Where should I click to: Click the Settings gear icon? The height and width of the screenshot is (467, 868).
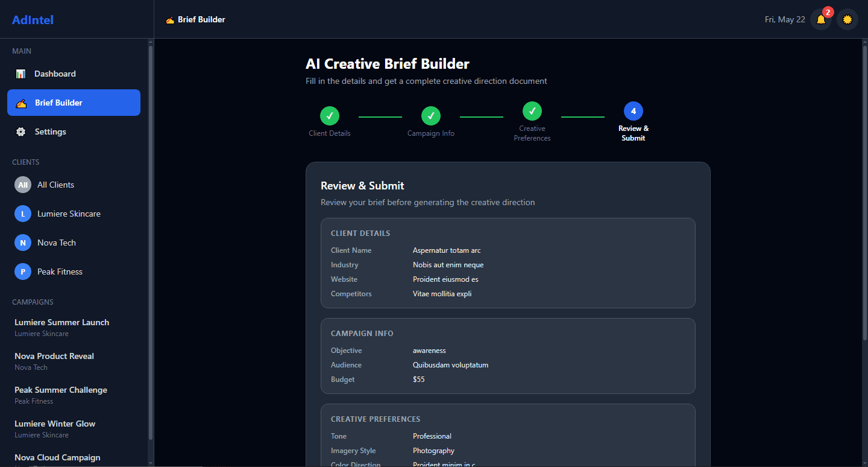coord(20,132)
